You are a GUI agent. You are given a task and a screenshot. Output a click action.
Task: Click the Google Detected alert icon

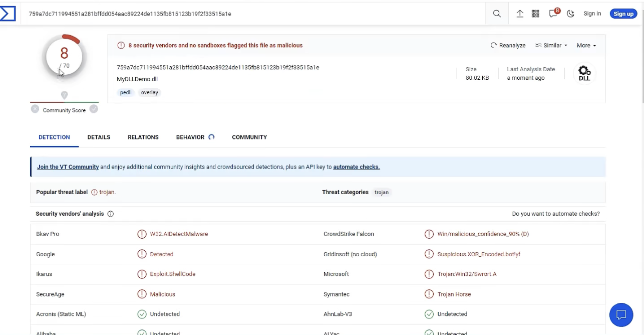pyautogui.click(x=142, y=254)
